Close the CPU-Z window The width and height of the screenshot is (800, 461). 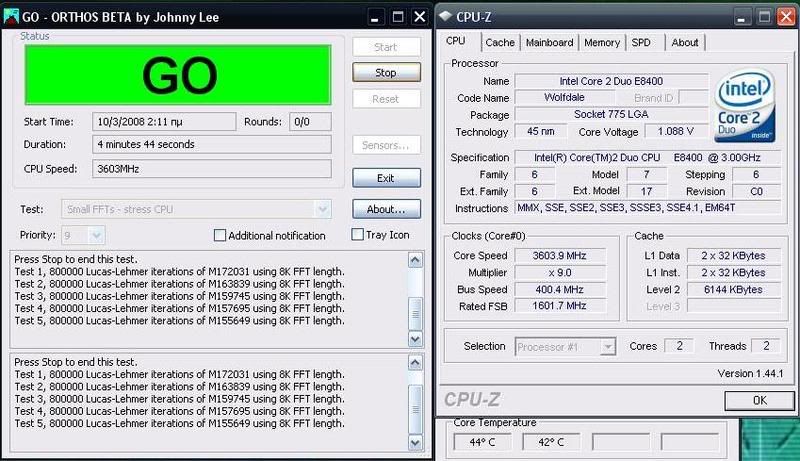click(x=786, y=17)
